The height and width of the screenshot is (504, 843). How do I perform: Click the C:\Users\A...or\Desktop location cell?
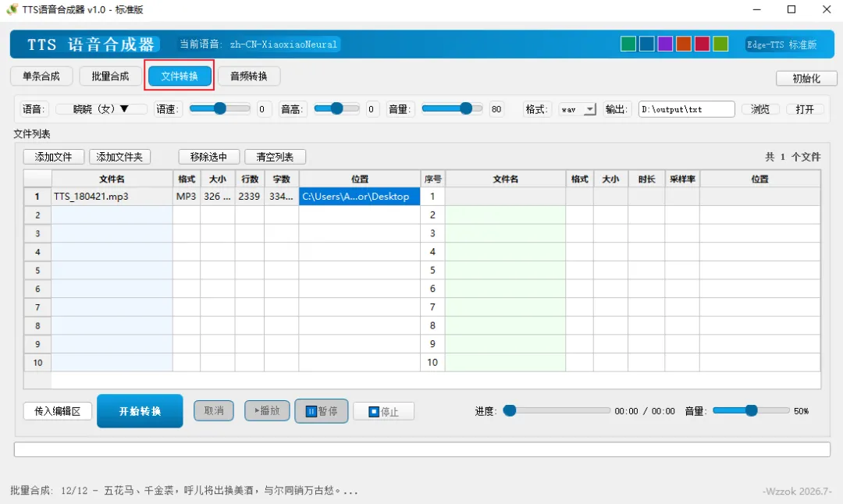pos(359,196)
